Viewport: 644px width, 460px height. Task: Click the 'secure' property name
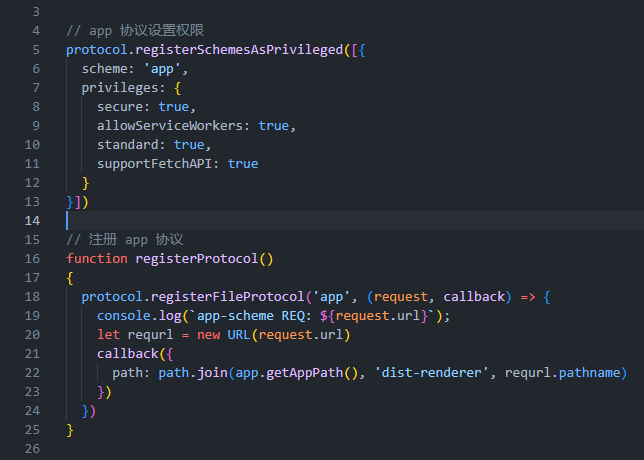pos(120,107)
